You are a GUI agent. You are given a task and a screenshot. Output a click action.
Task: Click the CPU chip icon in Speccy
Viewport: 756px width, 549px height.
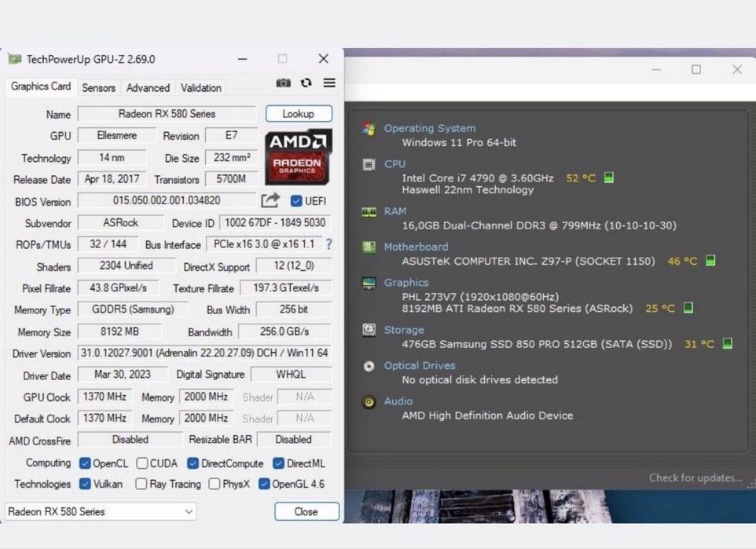click(x=369, y=164)
